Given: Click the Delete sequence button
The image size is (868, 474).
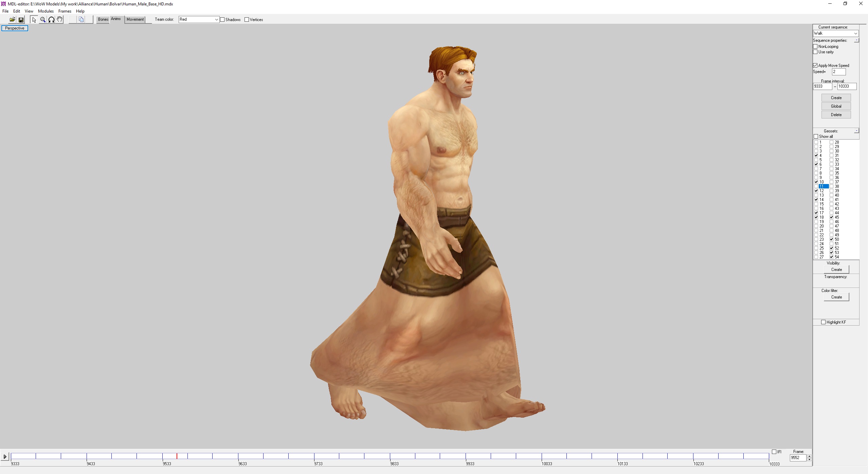Looking at the screenshot, I should pos(836,115).
